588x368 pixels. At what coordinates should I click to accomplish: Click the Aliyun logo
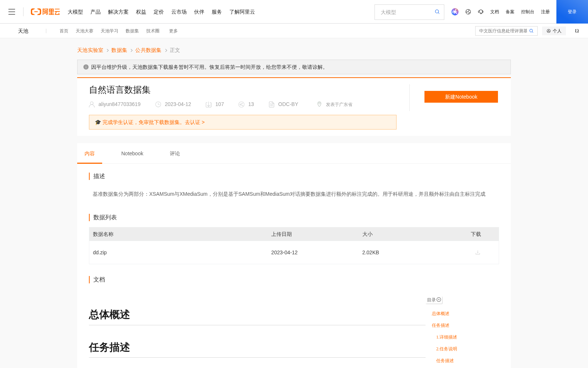pos(45,12)
